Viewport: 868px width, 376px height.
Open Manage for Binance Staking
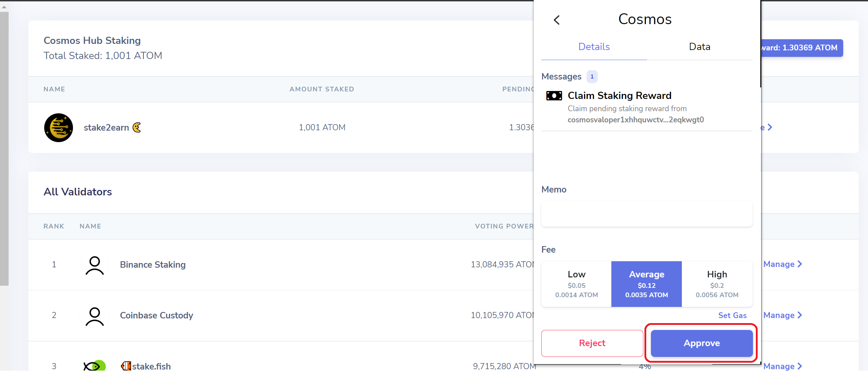(782, 264)
